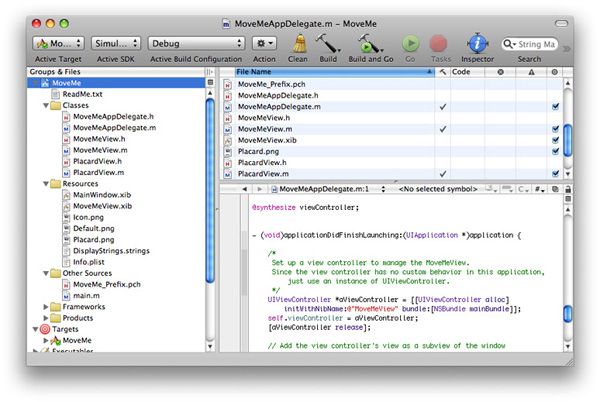Screen dimensions: 600x402
Task: Open the class hierarchy C popup
Action: click(x=523, y=189)
